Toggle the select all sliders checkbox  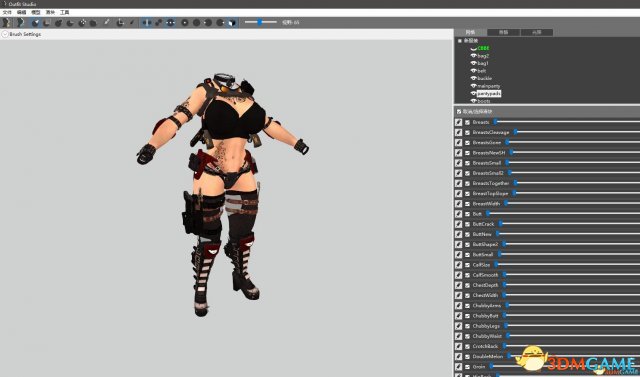pos(459,111)
